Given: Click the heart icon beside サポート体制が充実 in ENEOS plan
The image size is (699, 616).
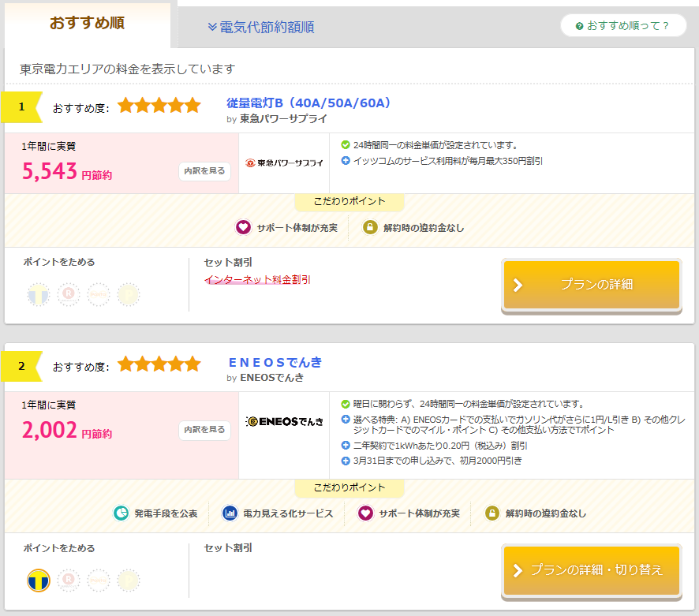Looking at the screenshot, I should pyautogui.click(x=365, y=513).
